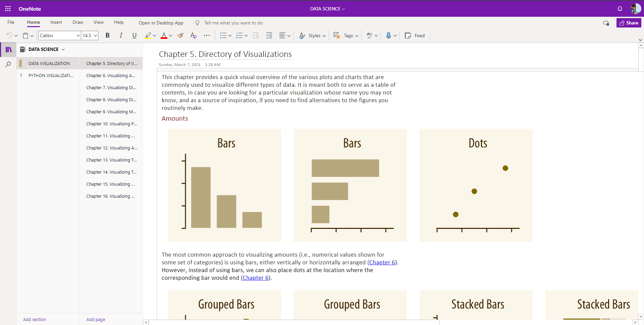This screenshot has width=644, height=325.
Task: Open the app launcher waffle icon
Action: tap(8, 9)
